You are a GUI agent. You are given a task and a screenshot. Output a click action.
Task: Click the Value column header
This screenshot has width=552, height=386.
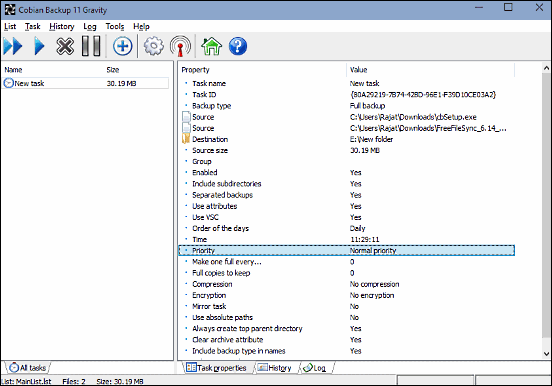tap(358, 70)
